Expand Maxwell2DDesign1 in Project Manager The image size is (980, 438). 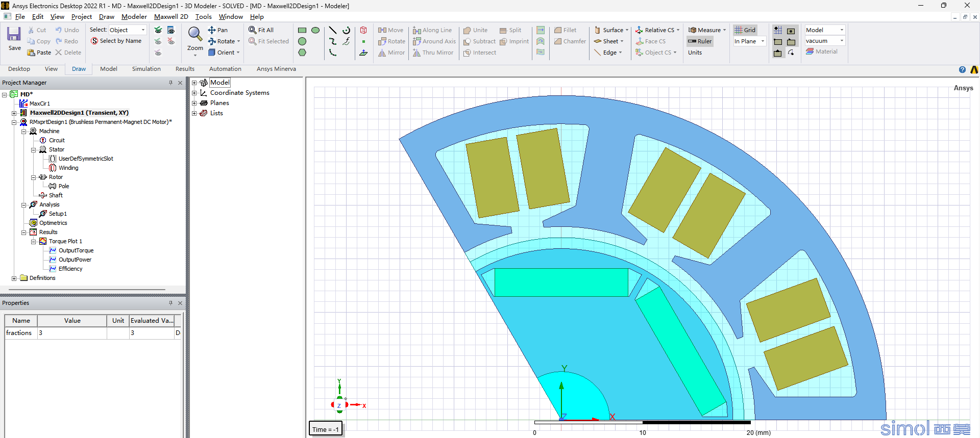coord(14,113)
